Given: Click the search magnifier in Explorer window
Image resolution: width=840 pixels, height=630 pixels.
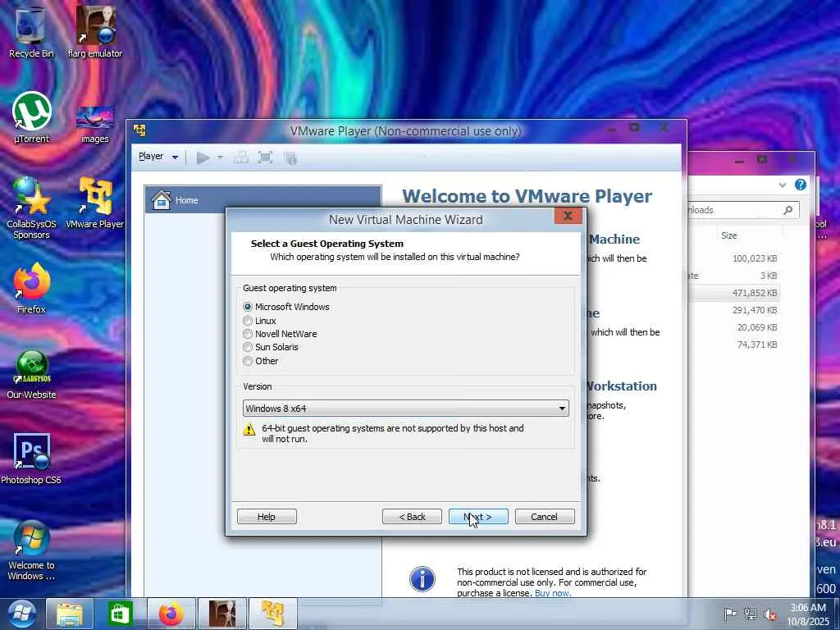Looking at the screenshot, I should [787, 210].
